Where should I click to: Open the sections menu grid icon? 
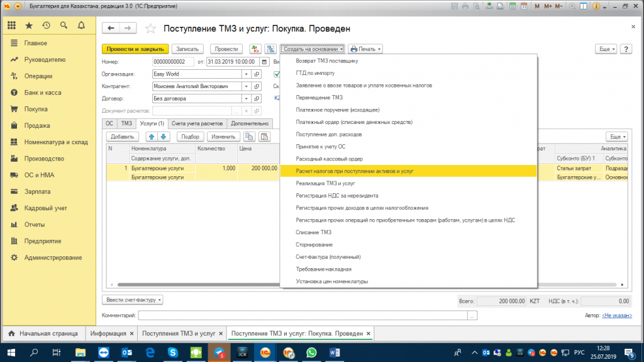point(11,26)
